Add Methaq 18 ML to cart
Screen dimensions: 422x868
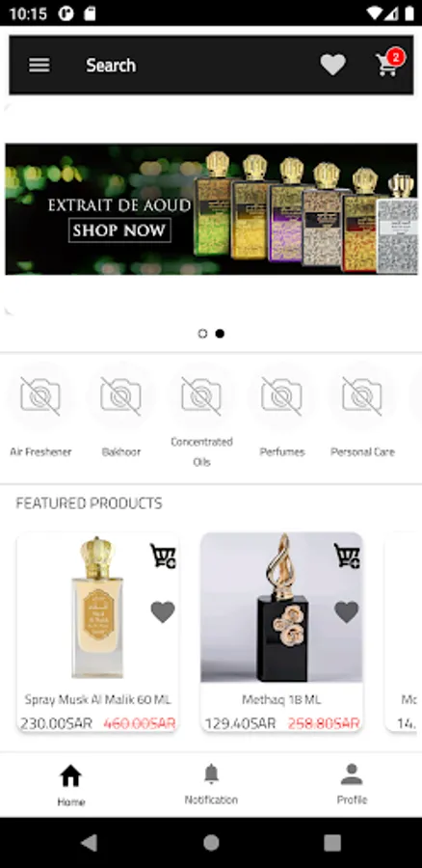point(347,556)
